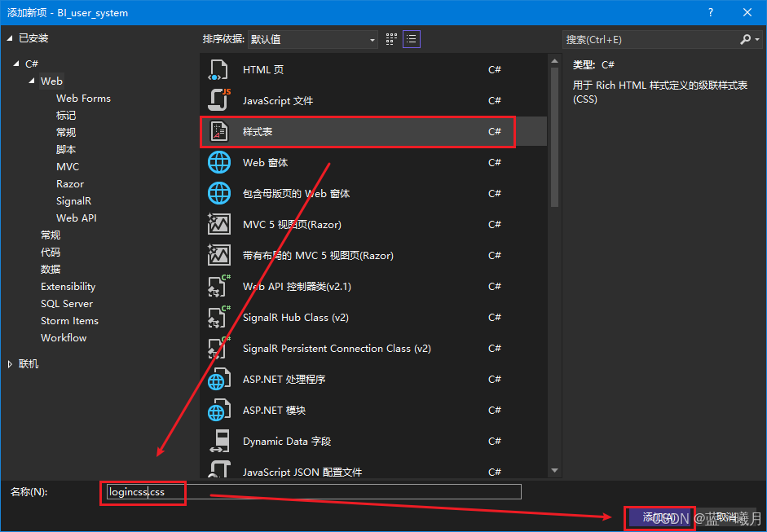Click the 添加 button
The height and width of the screenshot is (532, 767).
pos(659,517)
